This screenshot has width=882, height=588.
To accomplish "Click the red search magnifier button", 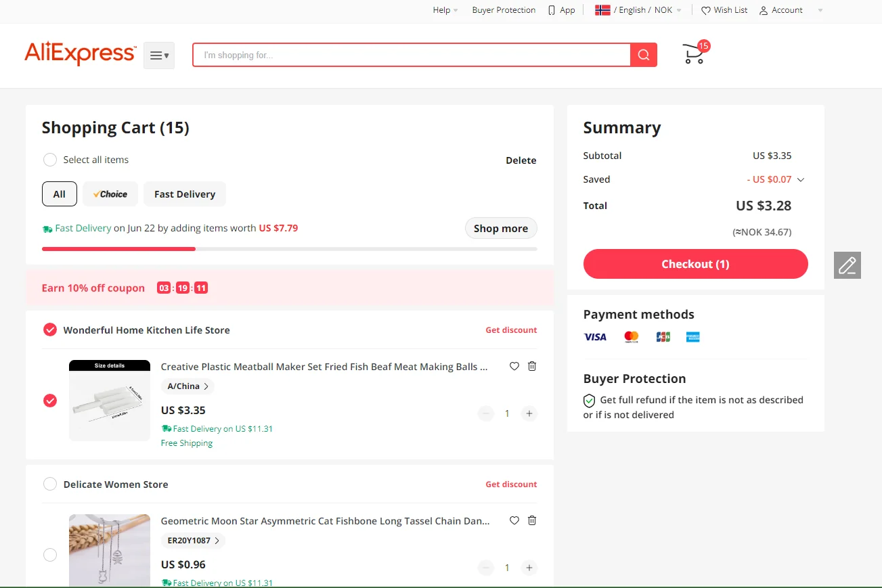I will coord(644,55).
